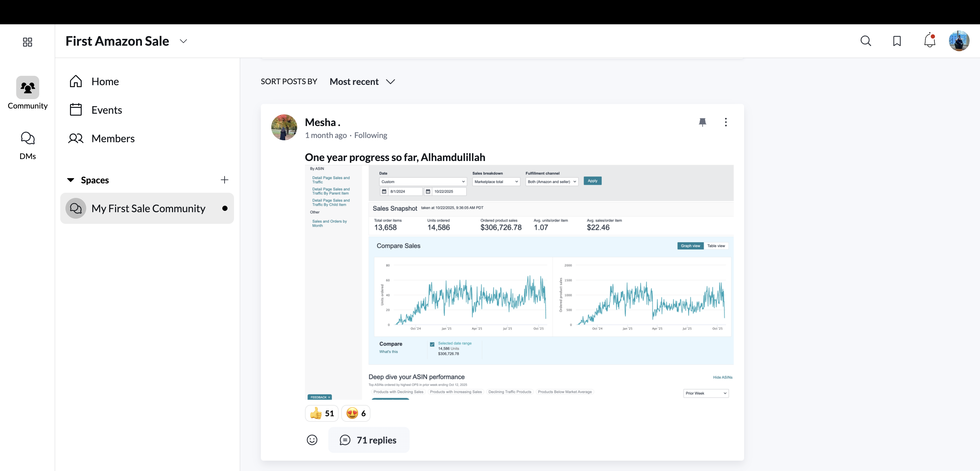Open the sales dashboard screenshot image
This screenshot has height=471, width=980.
click(519, 282)
